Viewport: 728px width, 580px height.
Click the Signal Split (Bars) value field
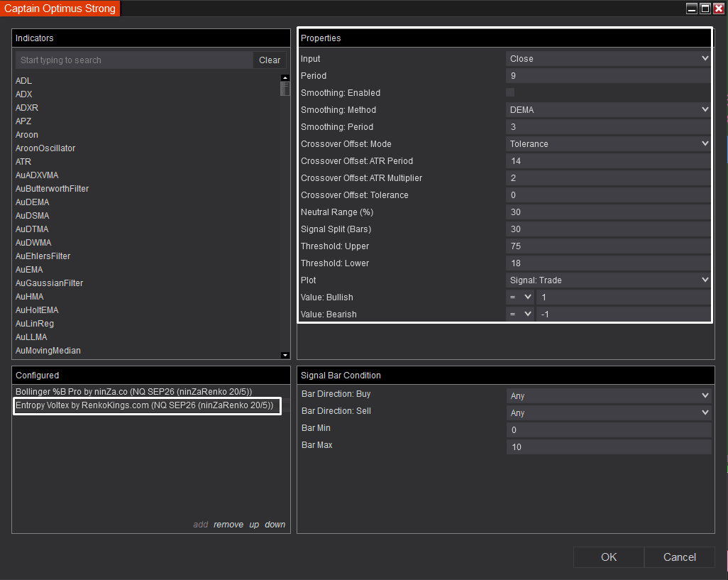(608, 229)
